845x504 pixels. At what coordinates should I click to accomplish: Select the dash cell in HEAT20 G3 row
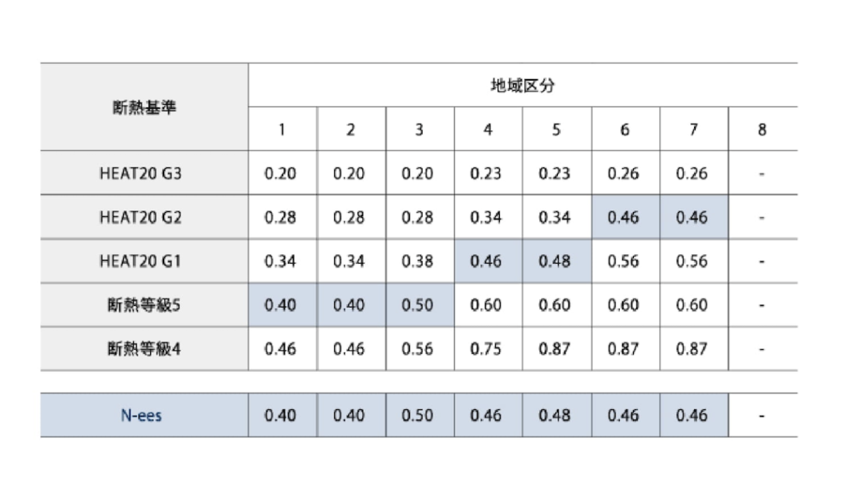coord(762,173)
